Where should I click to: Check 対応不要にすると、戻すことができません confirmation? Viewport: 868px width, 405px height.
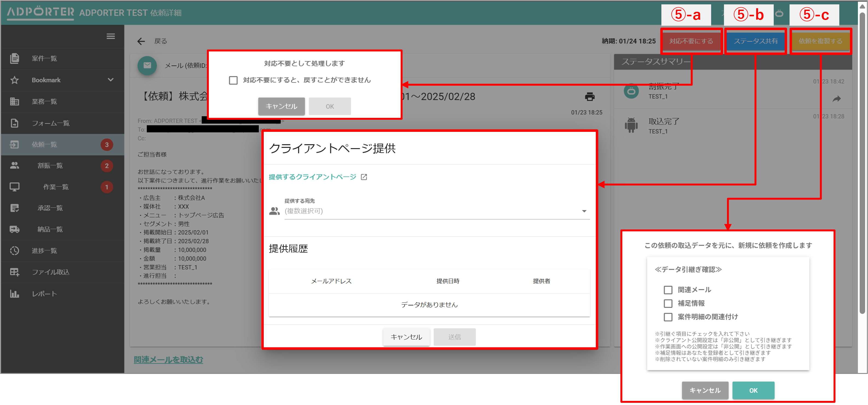click(x=233, y=80)
